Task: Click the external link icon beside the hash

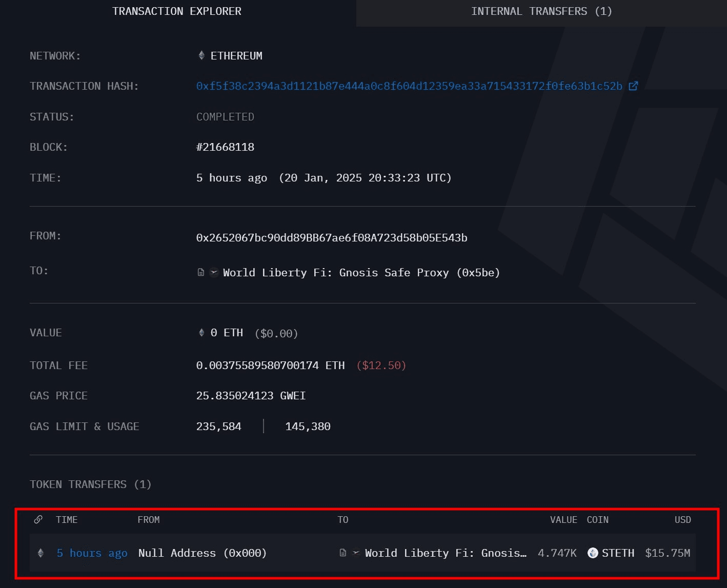Action: 634,86
